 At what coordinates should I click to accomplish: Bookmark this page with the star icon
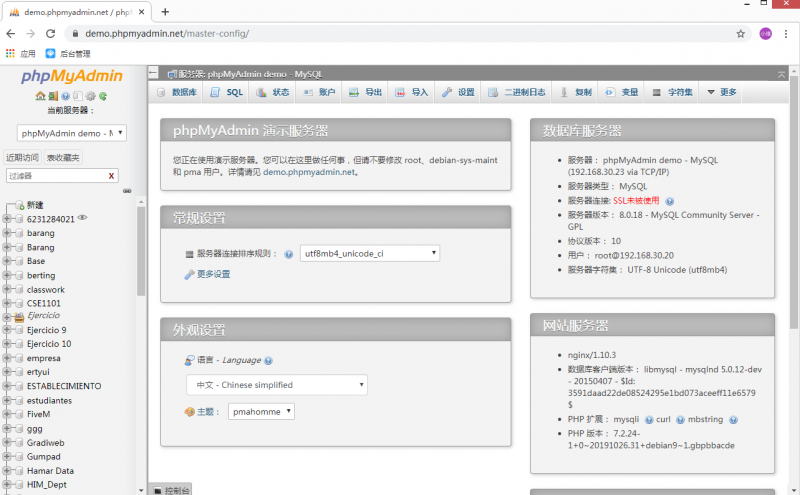point(740,34)
